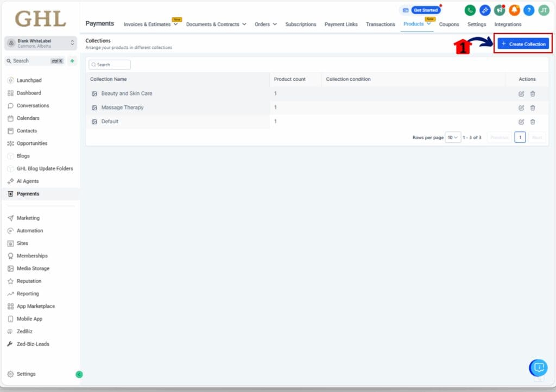Select the AI Agents sidebar item
The width and height of the screenshot is (556, 392).
(x=28, y=181)
